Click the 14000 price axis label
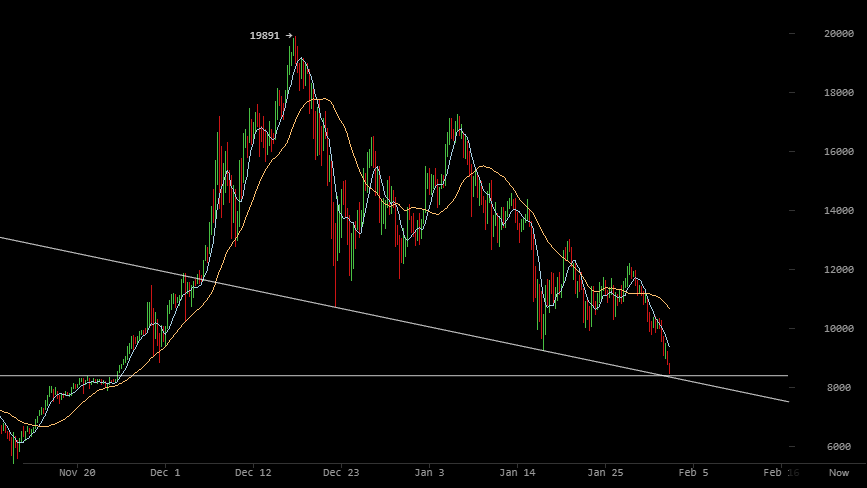 839,211
